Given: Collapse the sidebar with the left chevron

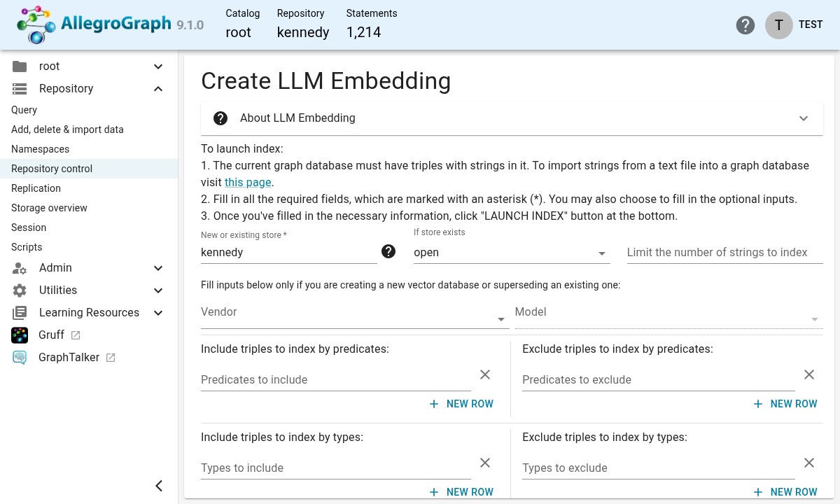Looking at the screenshot, I should click(159, 486).
